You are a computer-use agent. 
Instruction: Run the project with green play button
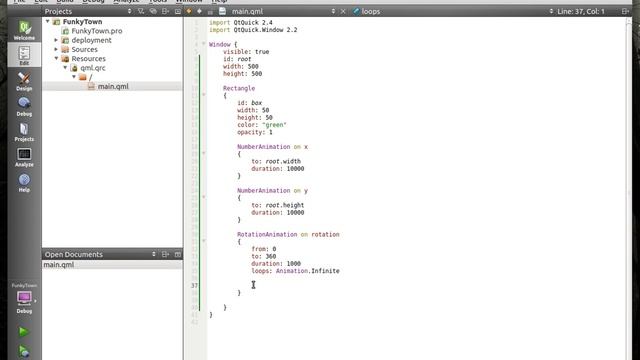coord(24,331)
